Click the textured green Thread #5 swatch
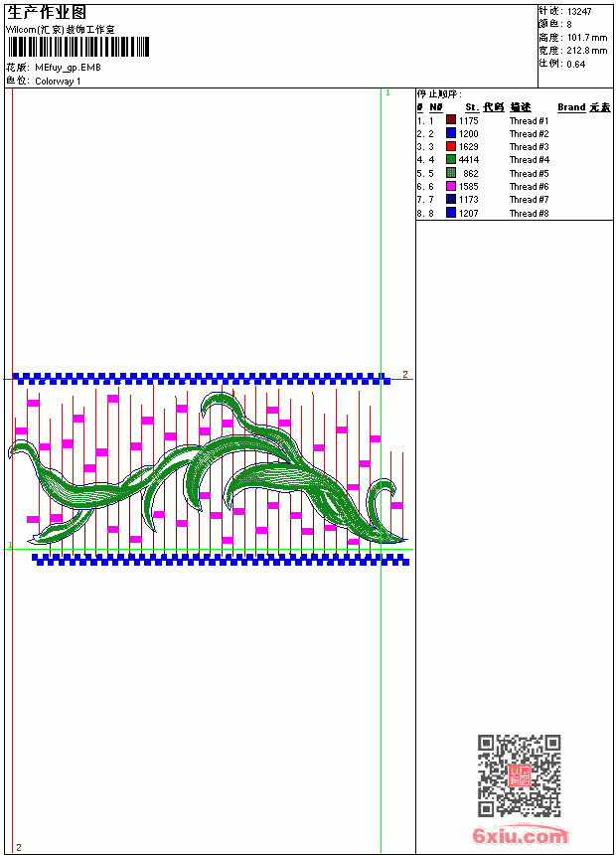 tap(451, 173)
